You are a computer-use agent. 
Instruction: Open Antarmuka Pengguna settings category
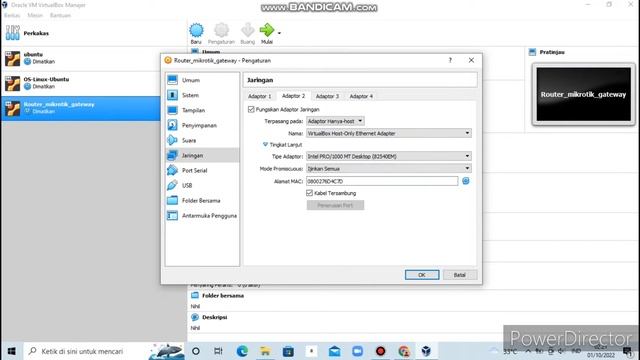pyautogui.click(x=202, y=216)
